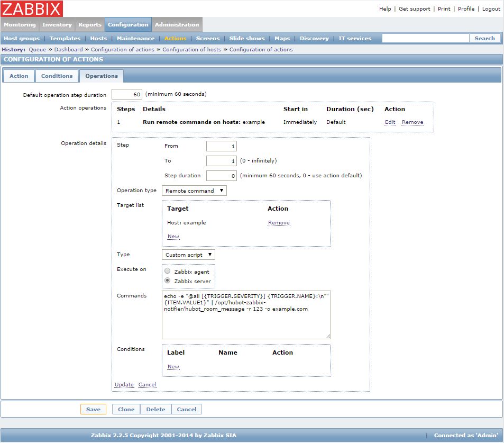
Task: Click the Step duration input field
Action: (x=222, y=176)
